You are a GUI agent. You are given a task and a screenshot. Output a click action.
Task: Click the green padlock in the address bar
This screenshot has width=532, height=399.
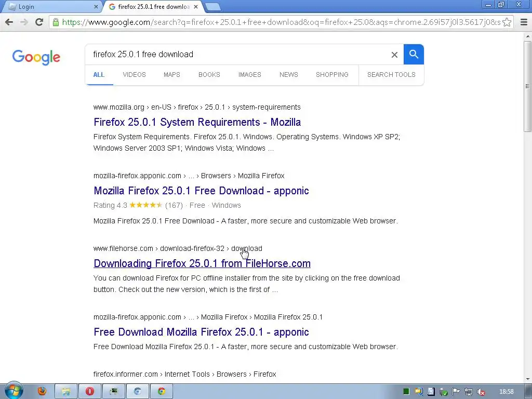[x=56, y=22]
